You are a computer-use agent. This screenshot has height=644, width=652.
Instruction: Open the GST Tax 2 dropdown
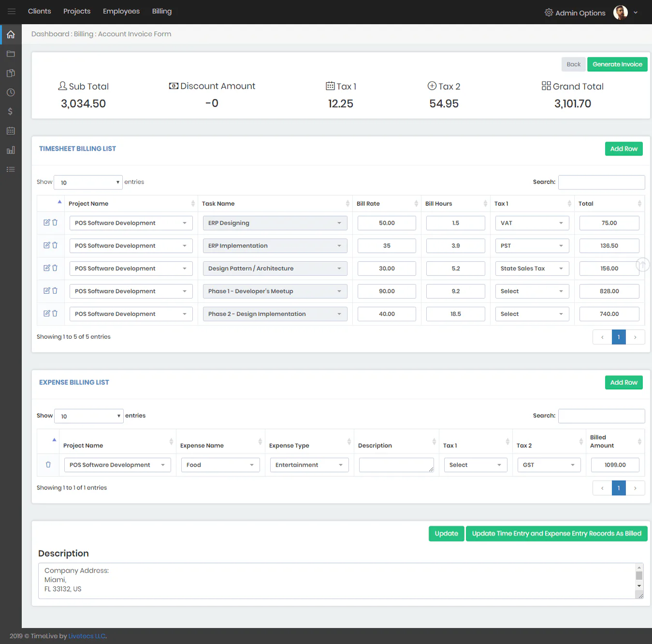pos(549,465)
